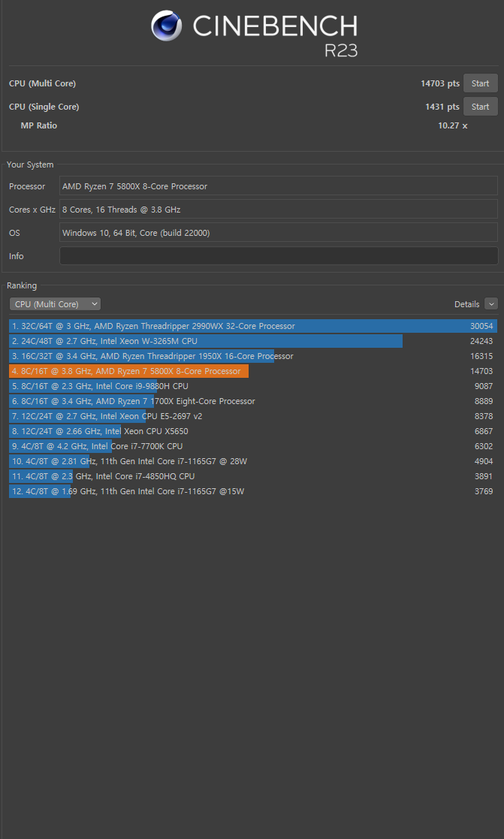Select the i7-1165G7 @15W ranking row

[253, 490]
